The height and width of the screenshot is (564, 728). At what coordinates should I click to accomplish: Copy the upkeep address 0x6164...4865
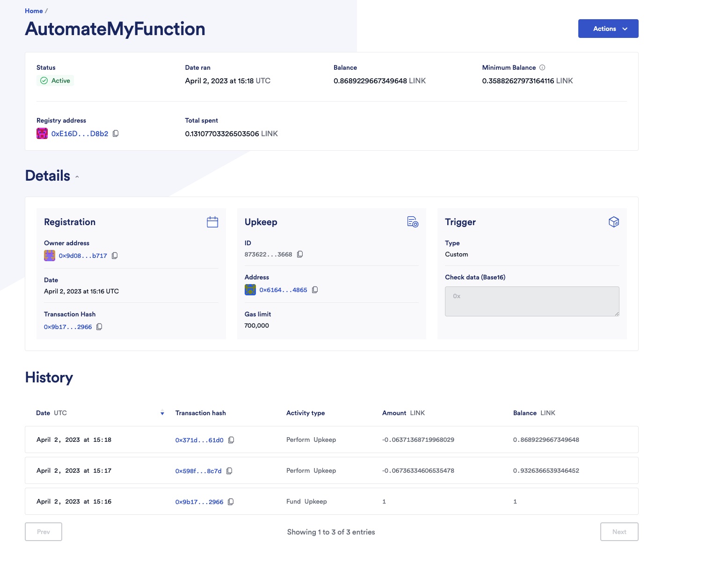[x=315, y=290]
